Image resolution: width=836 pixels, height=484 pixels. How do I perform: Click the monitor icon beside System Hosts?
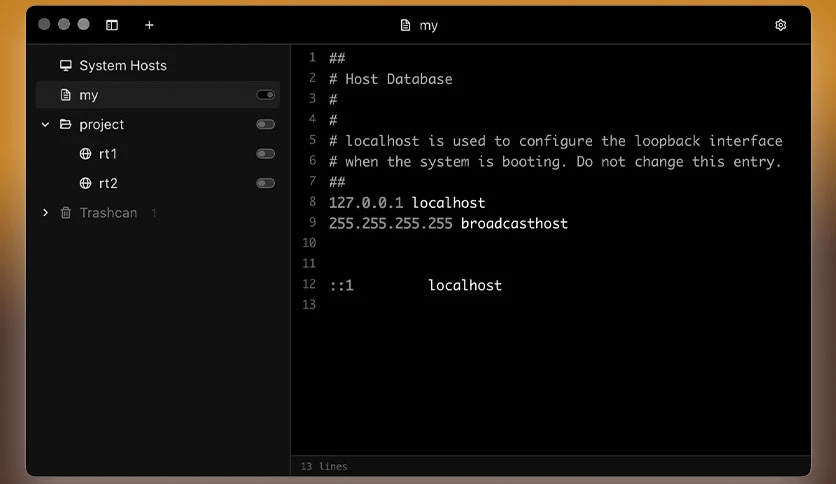pos(66,65)
